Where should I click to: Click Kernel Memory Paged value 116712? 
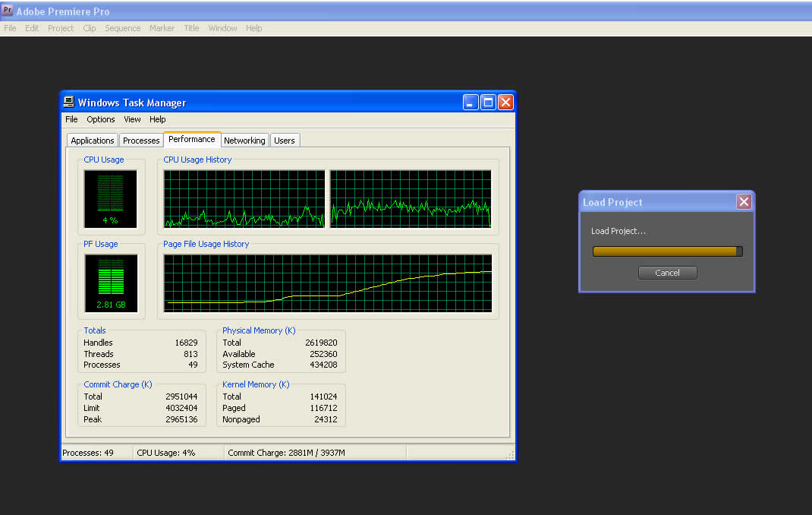323,408
